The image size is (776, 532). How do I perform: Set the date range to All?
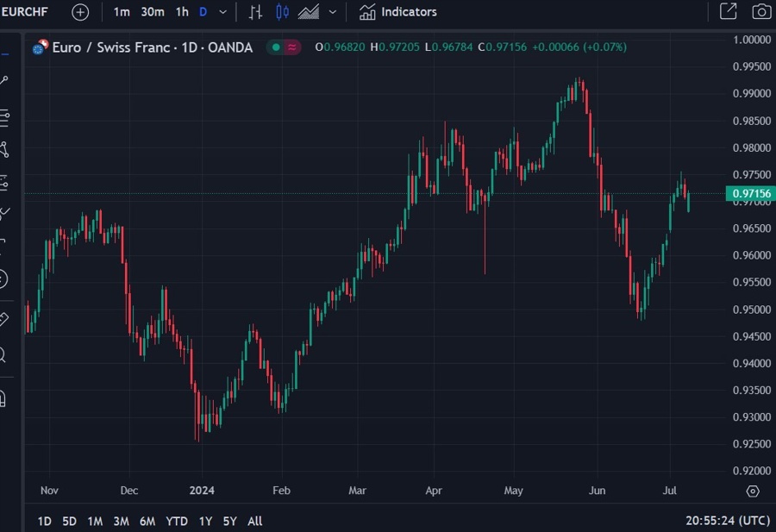255,521
